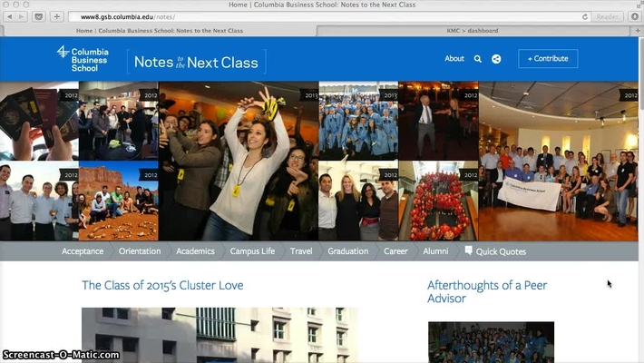Open the large dancing students photo
644x363 pixels.
(239, 161)
